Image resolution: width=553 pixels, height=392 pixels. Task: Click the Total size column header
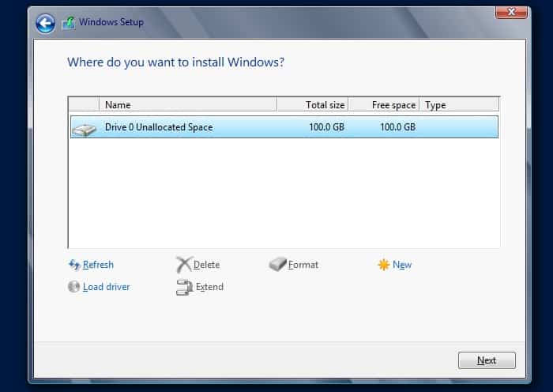pos(313,104)
